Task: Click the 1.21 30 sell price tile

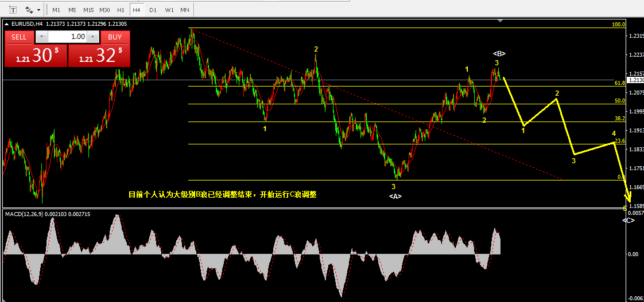Action: click(x=36, y=56)
